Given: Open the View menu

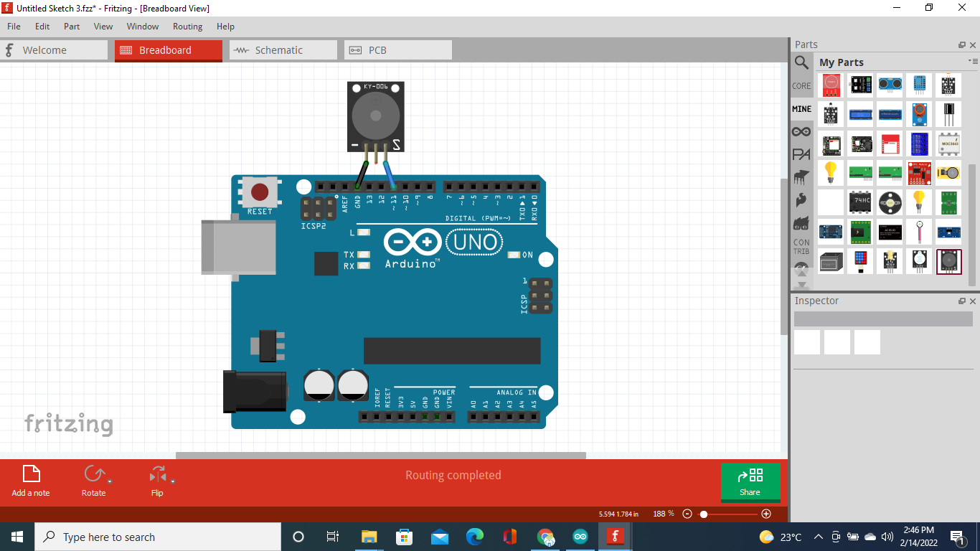Looking at the screenshot, I should tap(103, 27).
